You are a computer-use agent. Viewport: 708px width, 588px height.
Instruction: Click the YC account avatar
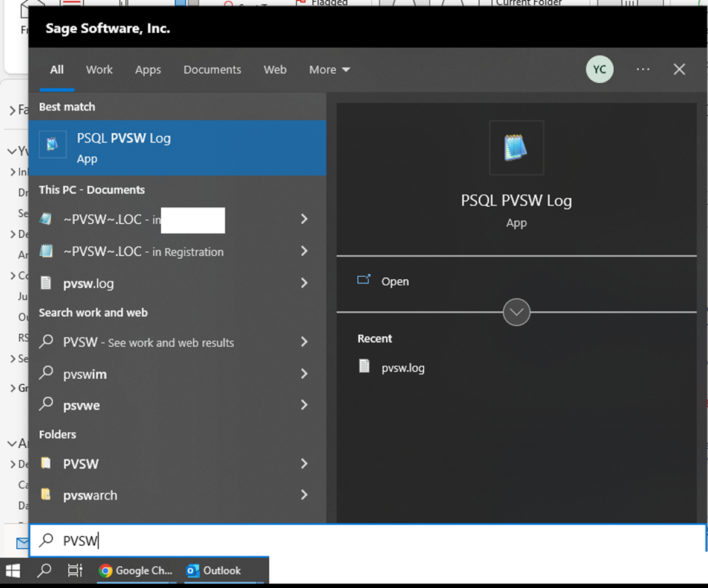point(599,69)
